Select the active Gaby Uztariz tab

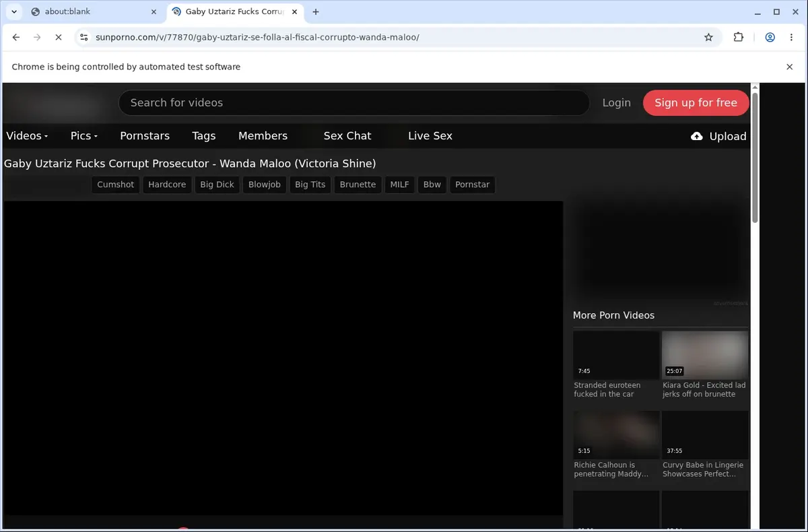pyautogui.click(x=234, y=11)
